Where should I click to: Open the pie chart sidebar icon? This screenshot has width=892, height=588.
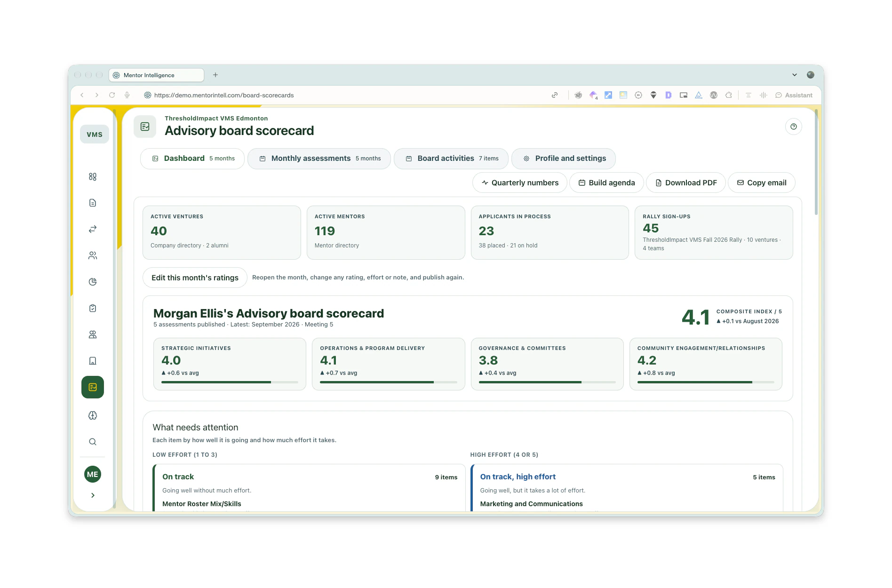coord(93,282)
